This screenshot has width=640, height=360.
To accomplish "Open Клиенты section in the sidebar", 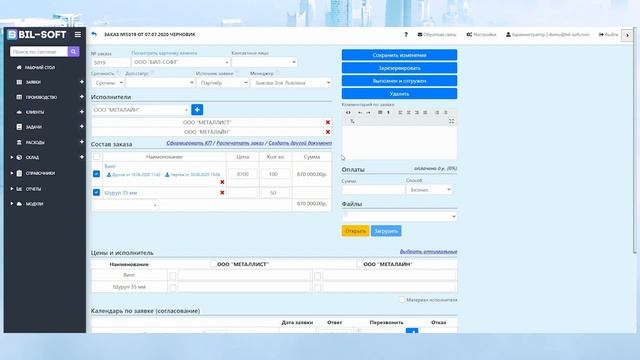I will point(34,112).
